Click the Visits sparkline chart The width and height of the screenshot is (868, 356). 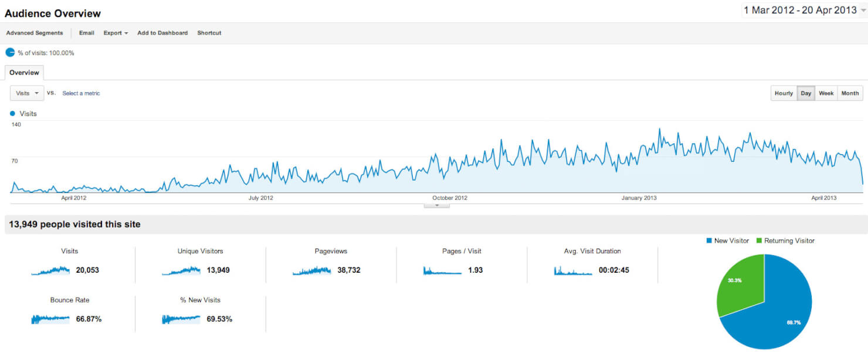click(50, 270)
